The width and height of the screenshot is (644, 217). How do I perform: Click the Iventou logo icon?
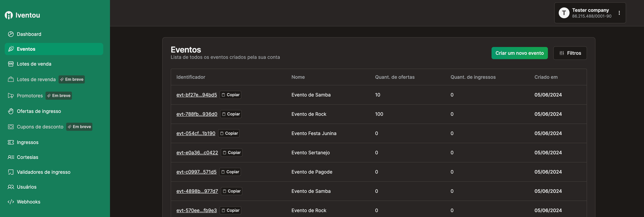coord(9,15)
